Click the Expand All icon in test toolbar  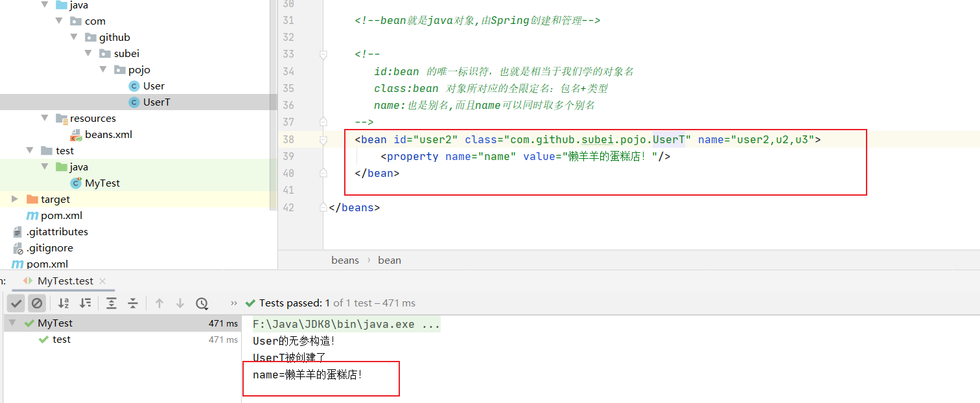tap(111, 303)
